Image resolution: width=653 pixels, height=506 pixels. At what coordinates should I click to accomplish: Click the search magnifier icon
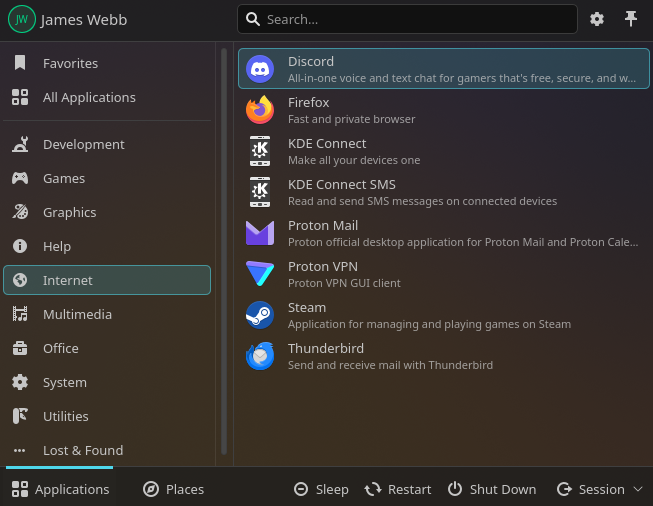pos(253,19)
